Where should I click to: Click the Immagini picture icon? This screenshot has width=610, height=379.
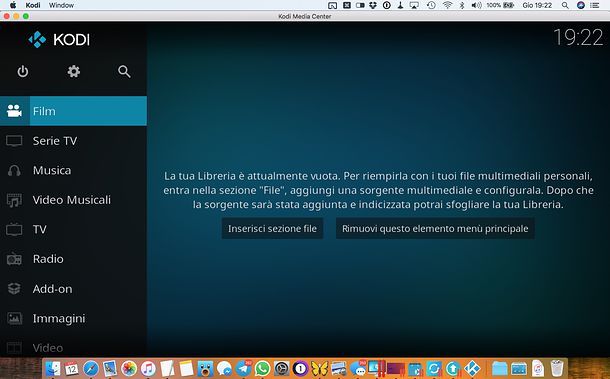(14, 318)
